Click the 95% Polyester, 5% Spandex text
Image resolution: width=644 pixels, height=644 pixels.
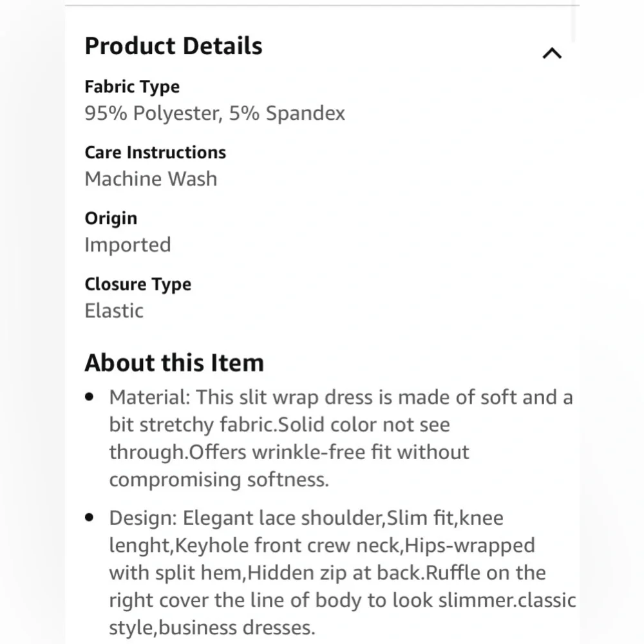pos(215,113)
